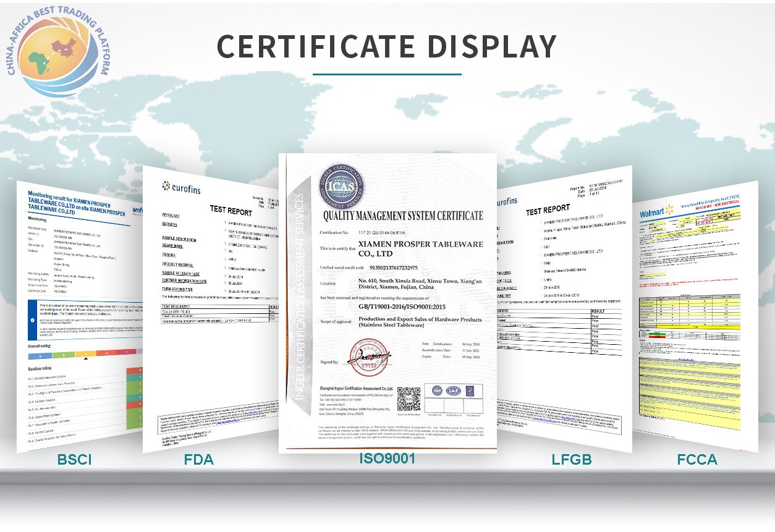Select the ISO9001 caption label
Viewport: 775px width, 532px height.
pos(387,458)
